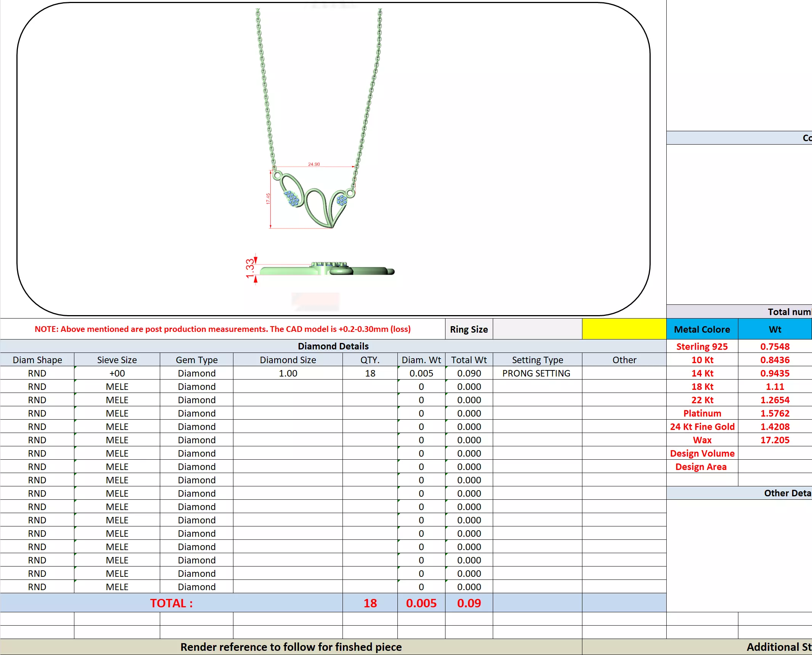Image resolution: width=812 pixels, height=655 pixels.
Task: Click the Ring Size value field
Action: [537, 329]
